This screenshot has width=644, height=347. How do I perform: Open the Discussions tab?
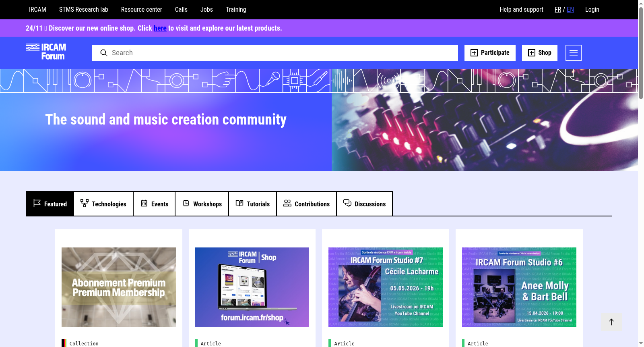(x=365, y=204)
